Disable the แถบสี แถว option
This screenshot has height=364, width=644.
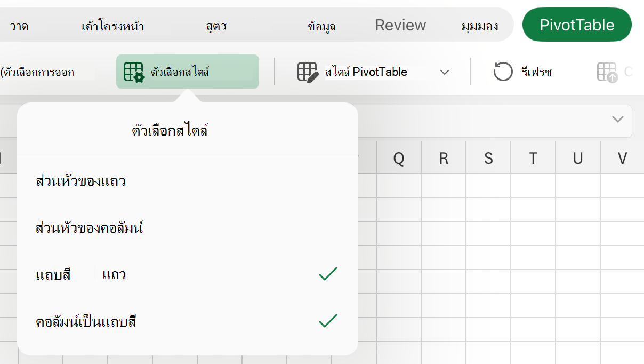(188, 275)
